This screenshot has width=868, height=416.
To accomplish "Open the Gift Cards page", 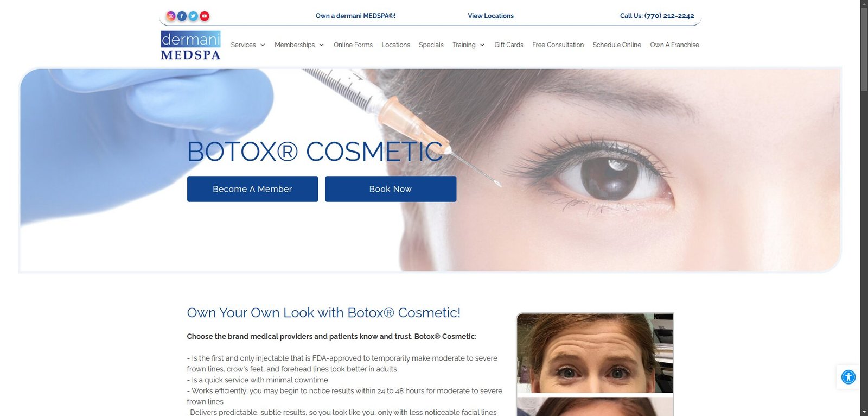I will tap(509, 45).
